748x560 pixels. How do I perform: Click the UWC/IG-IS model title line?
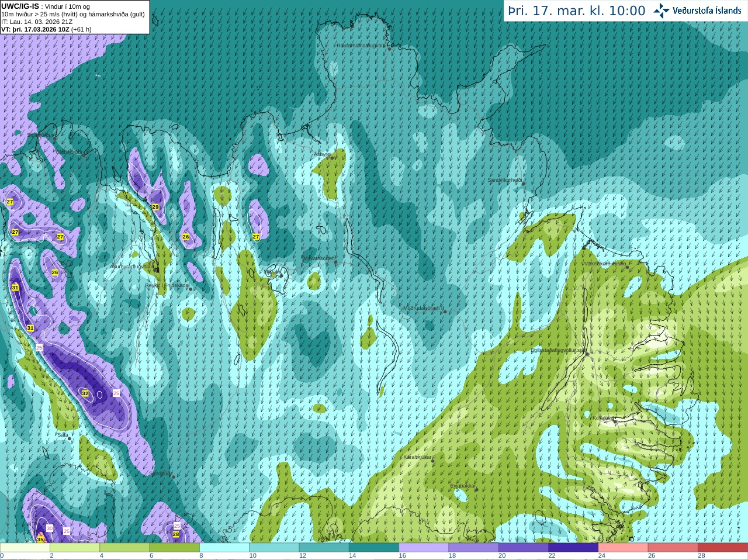point(46,6)
